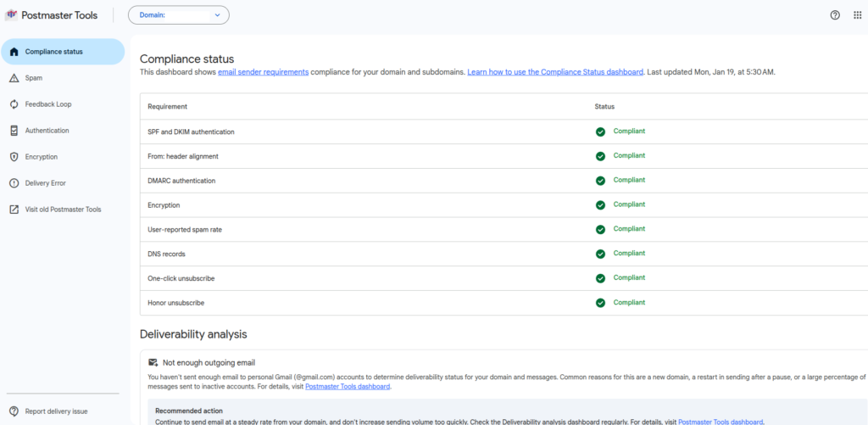Open the help question mark icon
868x425 pixels.
click(x=835, y=15)
